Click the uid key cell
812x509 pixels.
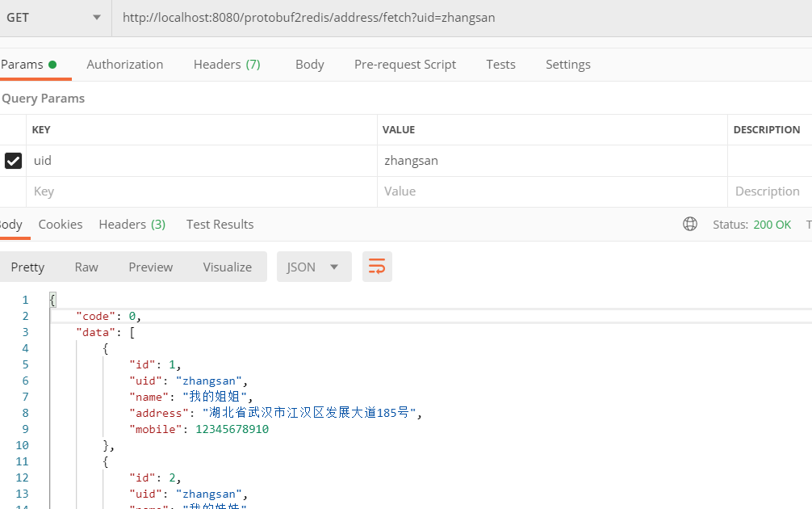[x=202, y=161]
